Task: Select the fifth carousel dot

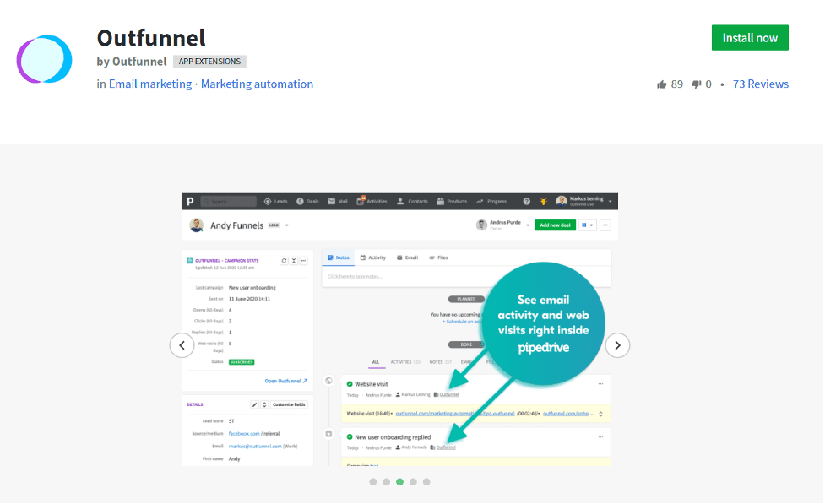Action: (426, 482)
